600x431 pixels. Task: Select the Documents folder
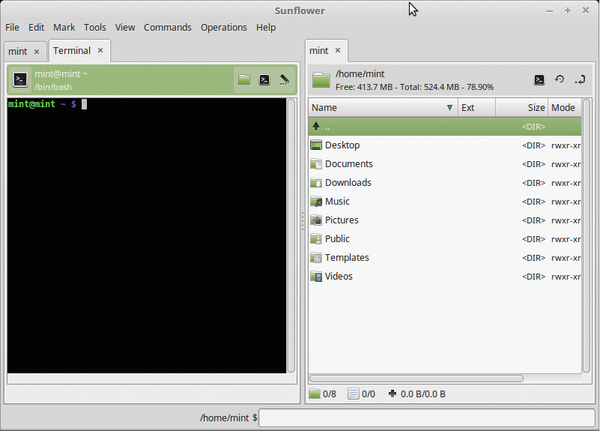tap(445, 164)
